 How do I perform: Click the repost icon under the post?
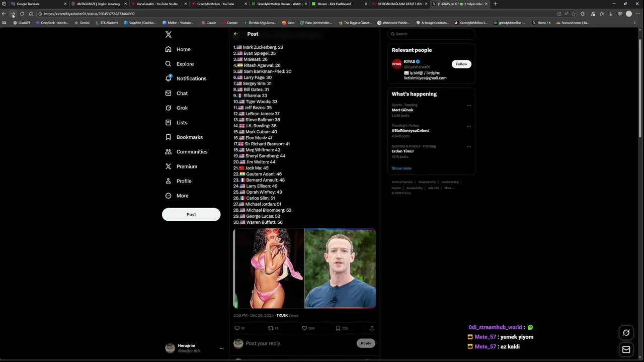click(x=271, y=328)
